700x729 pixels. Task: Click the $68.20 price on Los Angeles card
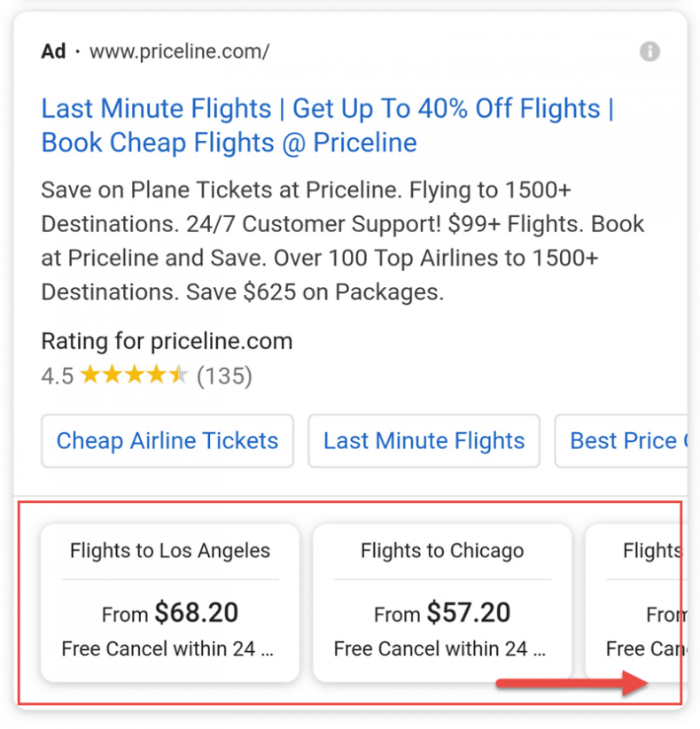click(x=196, y=612)
